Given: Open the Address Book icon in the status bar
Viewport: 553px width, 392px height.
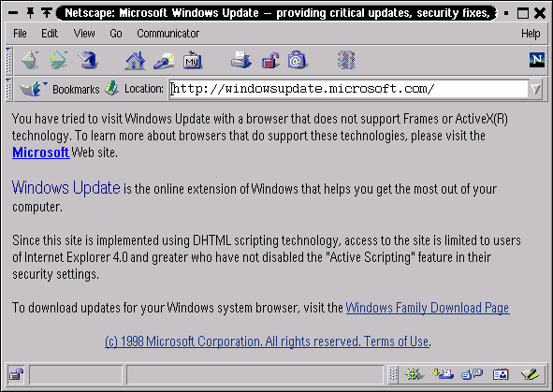Looking at the screenshot, I should (x=501, y=374).
